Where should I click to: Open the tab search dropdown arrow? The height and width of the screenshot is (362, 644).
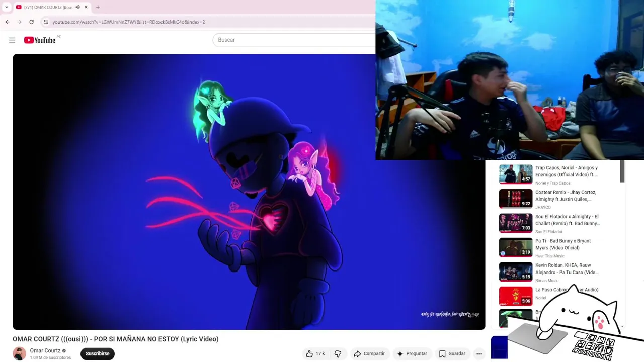point(7,7)
